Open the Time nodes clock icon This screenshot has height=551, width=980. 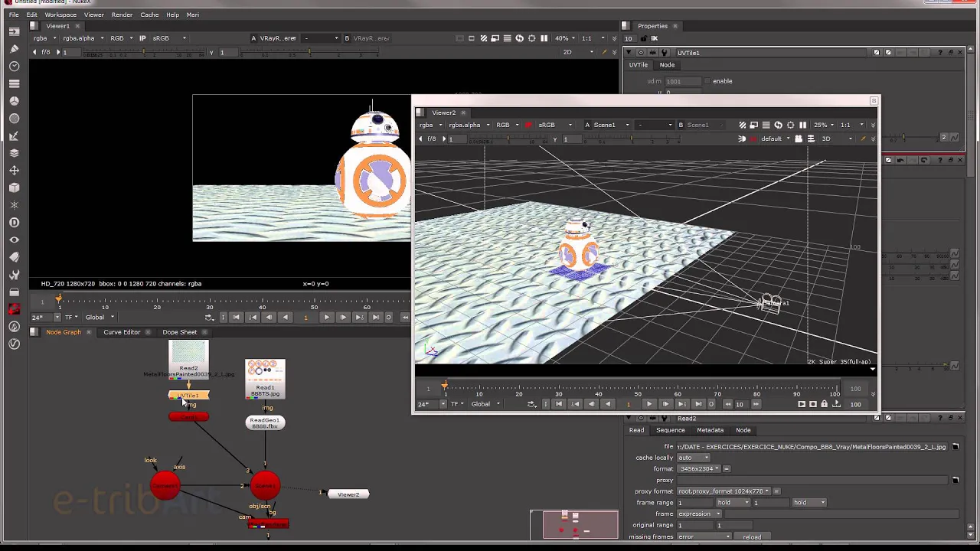14,67
